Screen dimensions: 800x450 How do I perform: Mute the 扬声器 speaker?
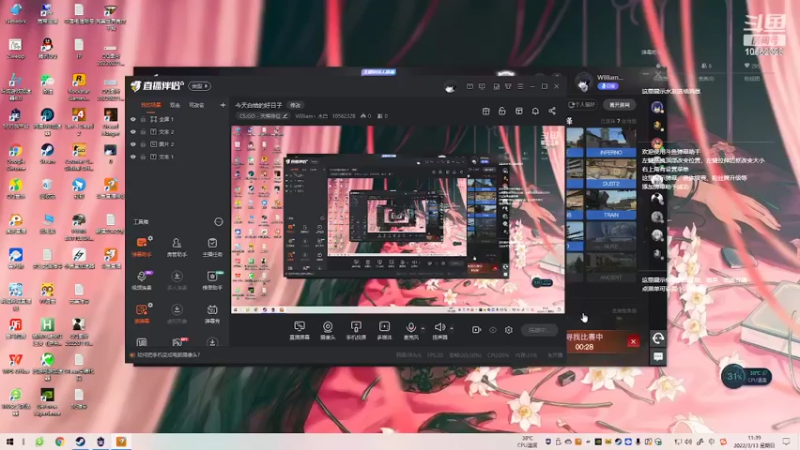click(x=440, y=331)
